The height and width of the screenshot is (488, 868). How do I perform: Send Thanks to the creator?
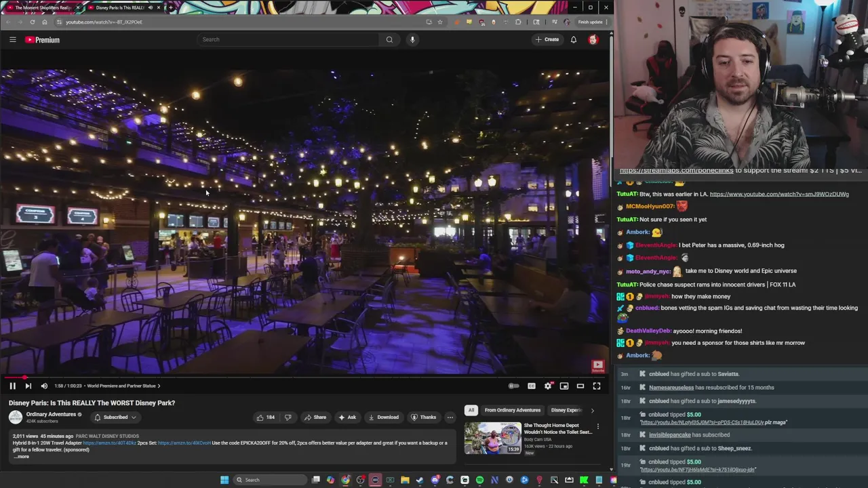click(423, 417)
